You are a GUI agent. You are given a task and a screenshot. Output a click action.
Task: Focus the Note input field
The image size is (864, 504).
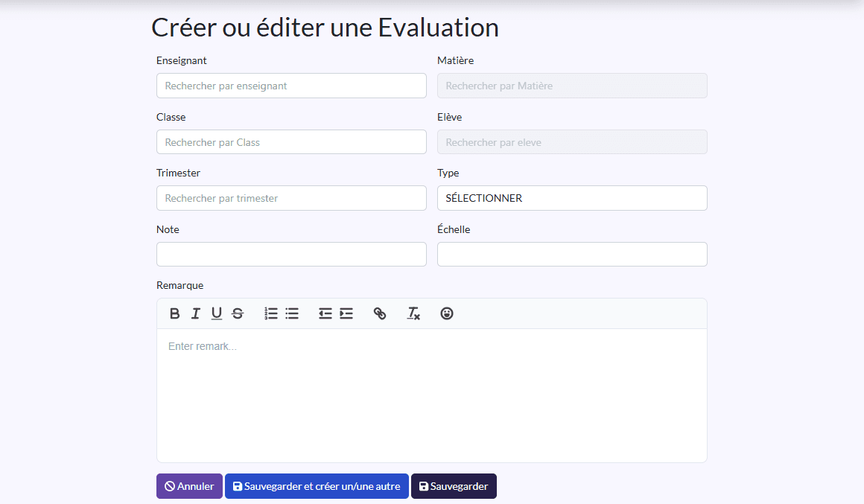tap(291, 255)
